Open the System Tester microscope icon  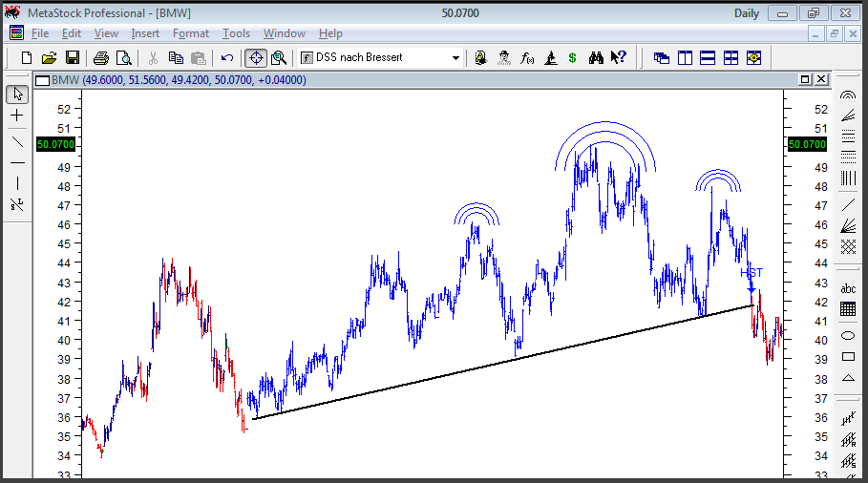click(550, 57)
